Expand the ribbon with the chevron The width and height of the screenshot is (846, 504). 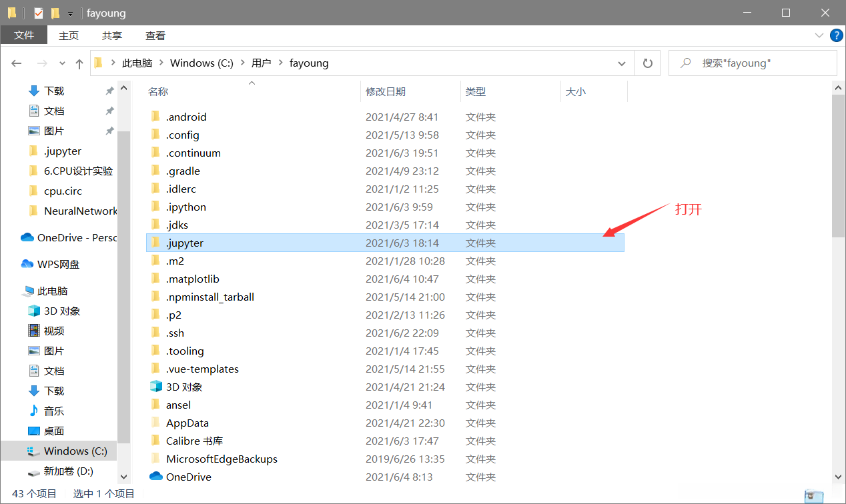[x=819, y=35]
